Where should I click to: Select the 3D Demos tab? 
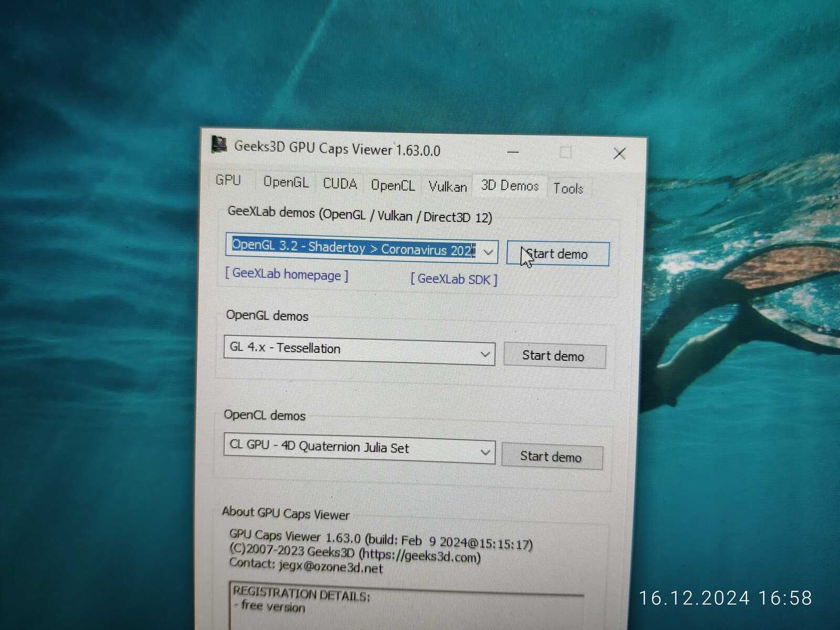[510, 186]
